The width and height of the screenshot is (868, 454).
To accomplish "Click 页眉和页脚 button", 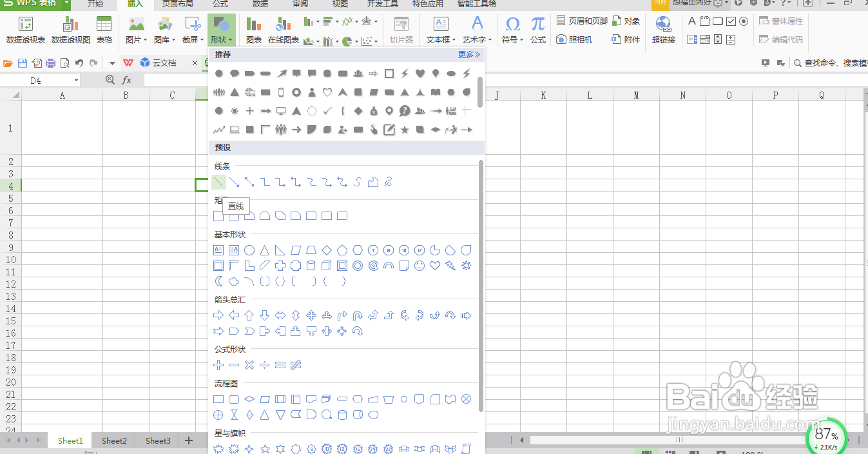I will point(582,21).
